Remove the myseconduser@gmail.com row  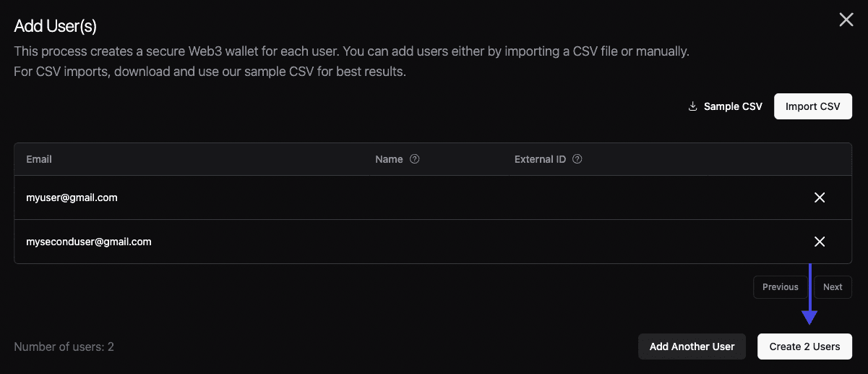(x=820, y=242)
